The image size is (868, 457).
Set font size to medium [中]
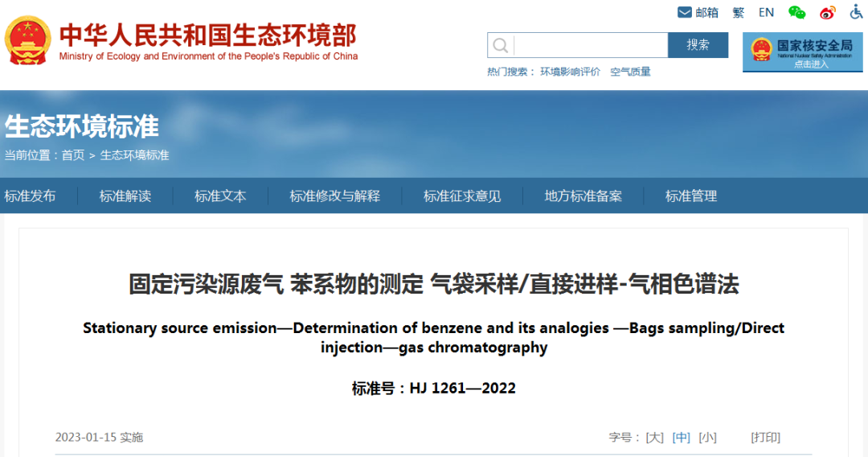coord(682,438)
